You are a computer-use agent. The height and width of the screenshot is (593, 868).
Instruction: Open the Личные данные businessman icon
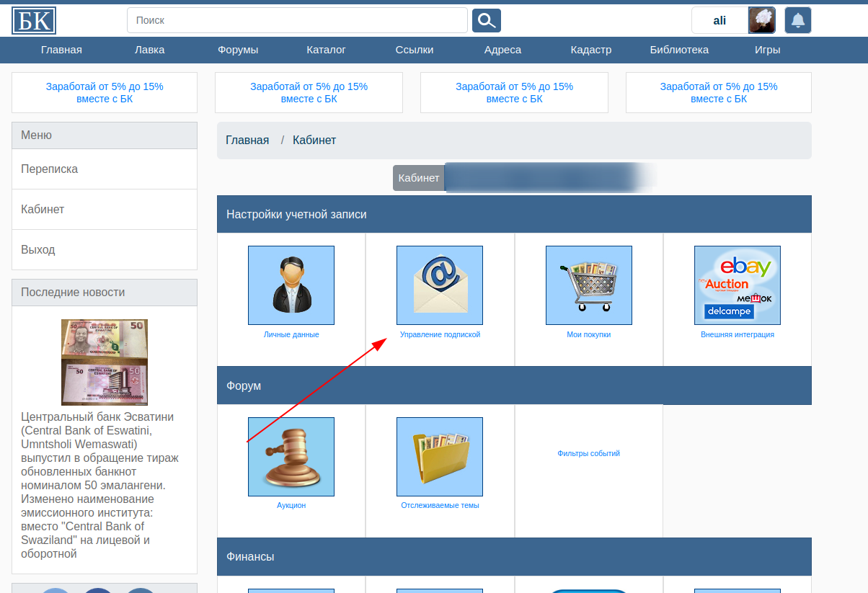coord(291,285)
